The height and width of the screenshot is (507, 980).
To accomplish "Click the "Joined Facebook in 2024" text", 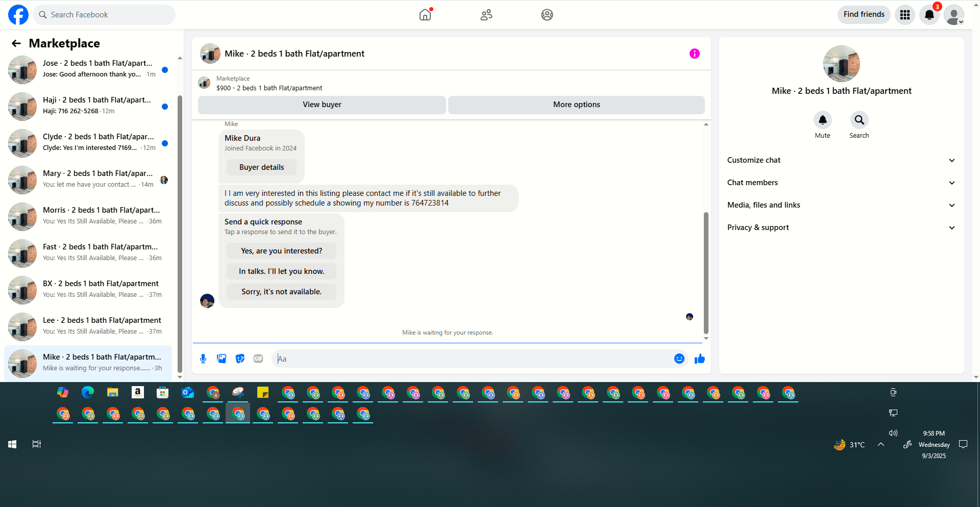I will 260,148.
